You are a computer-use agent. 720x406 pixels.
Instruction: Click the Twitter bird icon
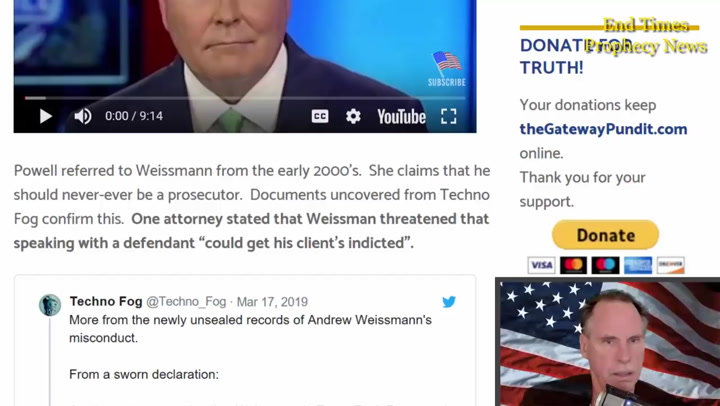click(449, 302)
